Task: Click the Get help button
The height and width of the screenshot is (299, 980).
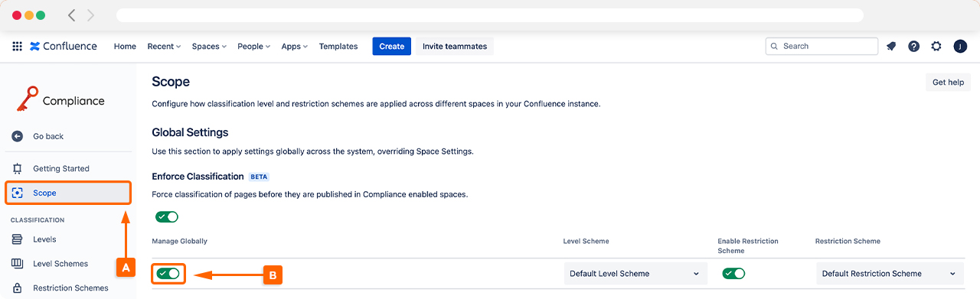Action: click(x=948, y=83)
